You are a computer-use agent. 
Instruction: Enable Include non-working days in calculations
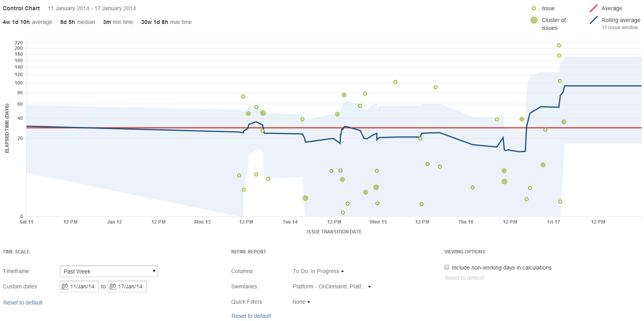point(447,267)
